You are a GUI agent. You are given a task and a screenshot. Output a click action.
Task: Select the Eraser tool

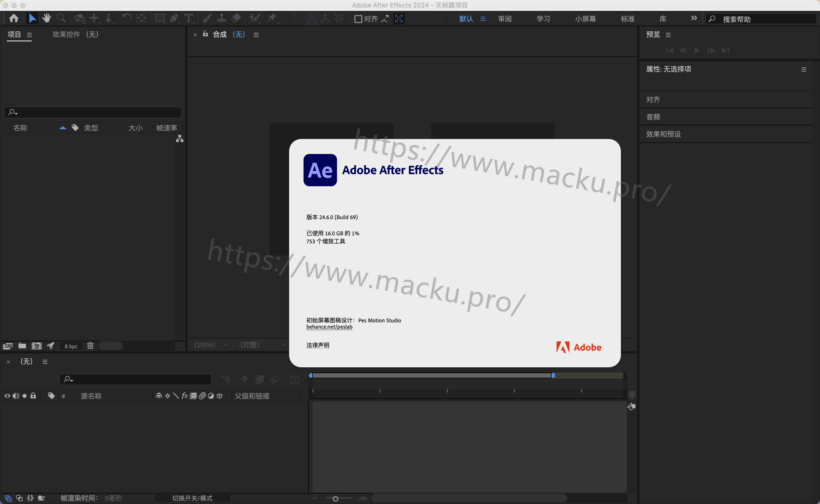pos(236,18)
